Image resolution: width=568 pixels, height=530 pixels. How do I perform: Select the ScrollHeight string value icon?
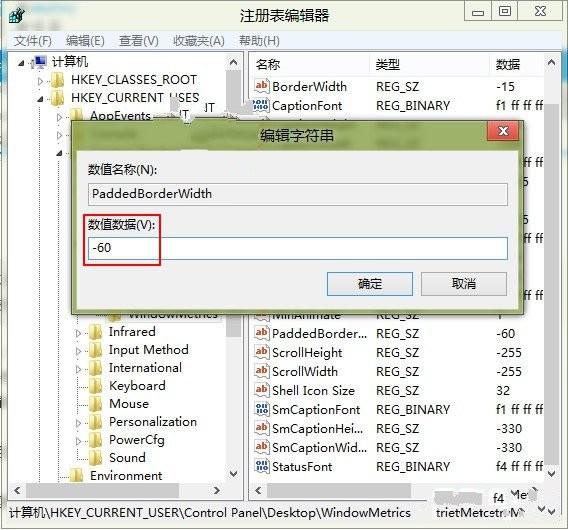pos(262,352)
